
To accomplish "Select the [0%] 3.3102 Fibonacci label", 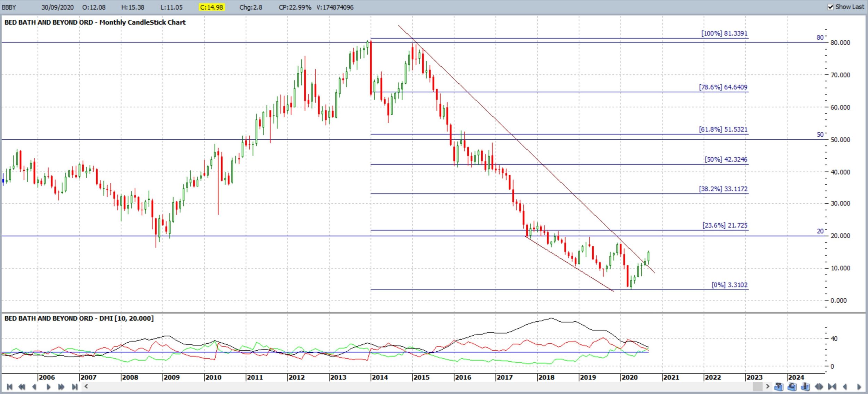I will tap(729, 285).
